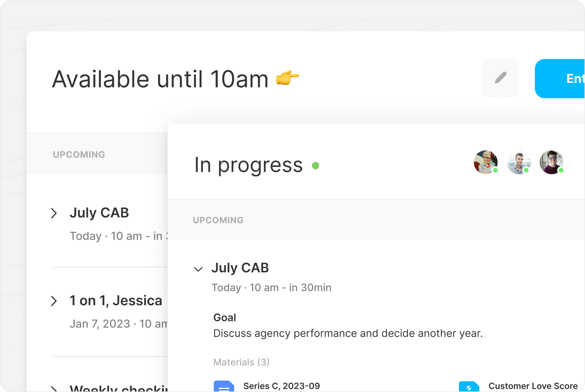Image resolution: width=585 pixels, height=392 pixels.
Task: Click the Enter button to join session
Action: pos(567,79)
